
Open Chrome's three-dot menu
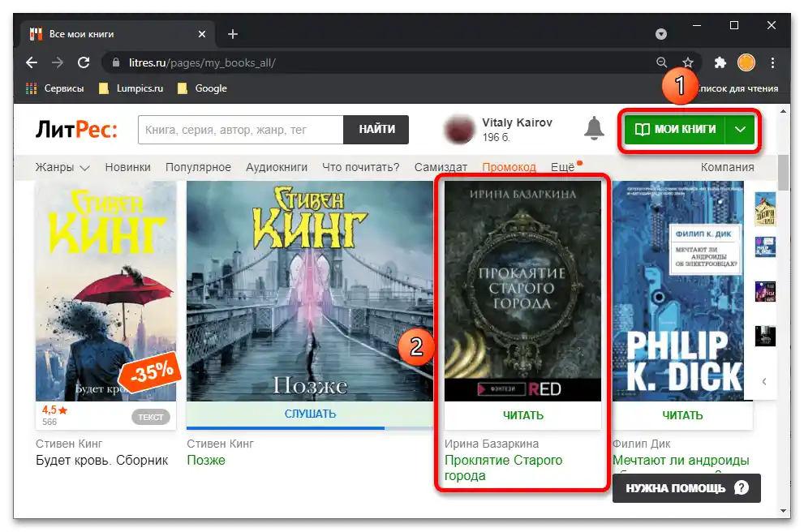pyautogui.click(x=772, y=62)
